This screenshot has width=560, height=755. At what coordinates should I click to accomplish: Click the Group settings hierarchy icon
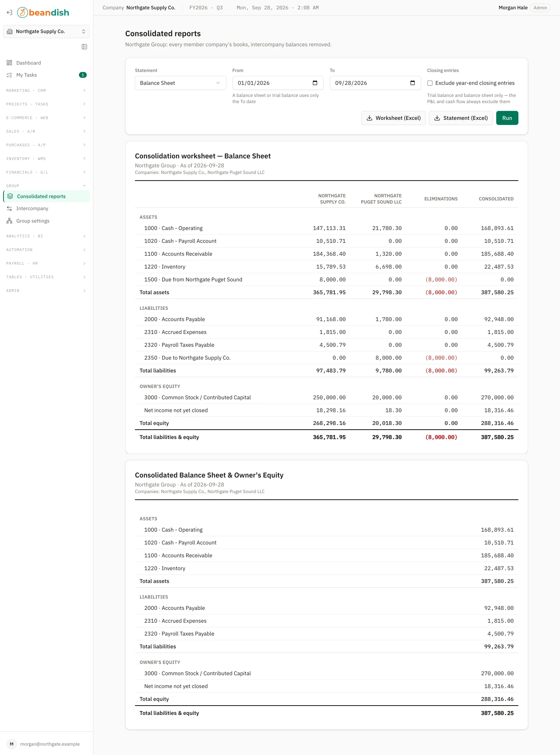click(9, 221)
